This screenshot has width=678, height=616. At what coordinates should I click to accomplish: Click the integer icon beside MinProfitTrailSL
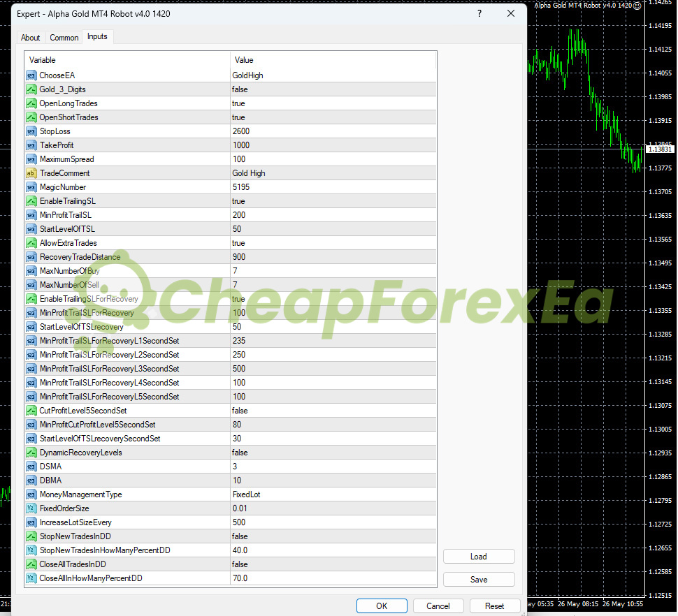(x=31, y=215)
